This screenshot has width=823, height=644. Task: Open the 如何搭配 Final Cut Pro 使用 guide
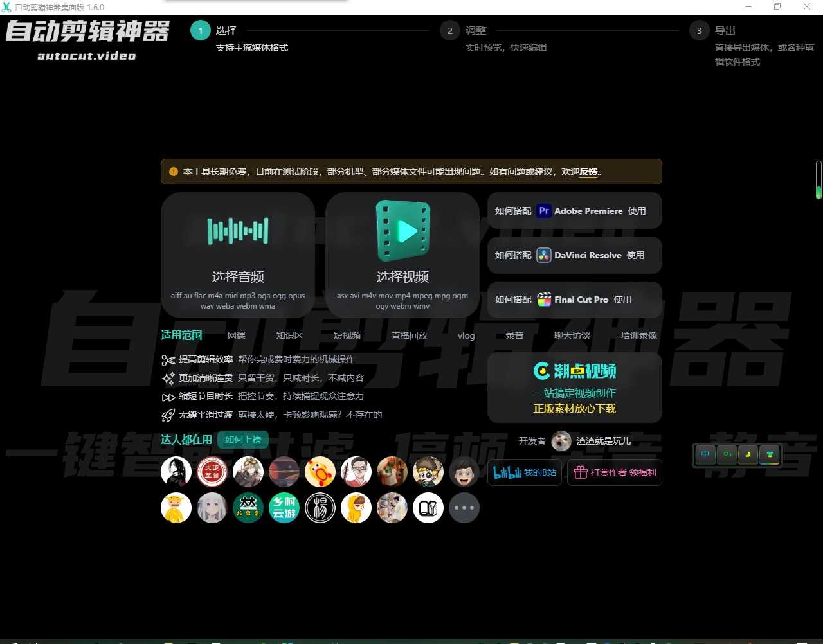(575, 300)
